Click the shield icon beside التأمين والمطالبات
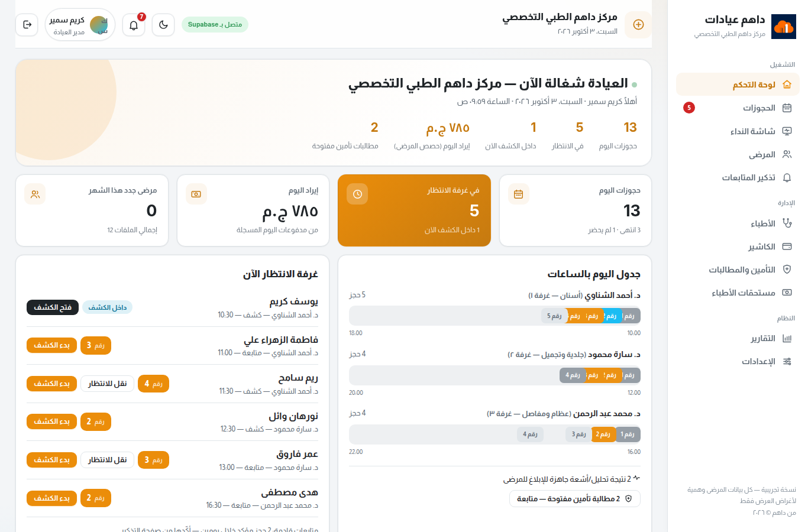 coord(787,270)
